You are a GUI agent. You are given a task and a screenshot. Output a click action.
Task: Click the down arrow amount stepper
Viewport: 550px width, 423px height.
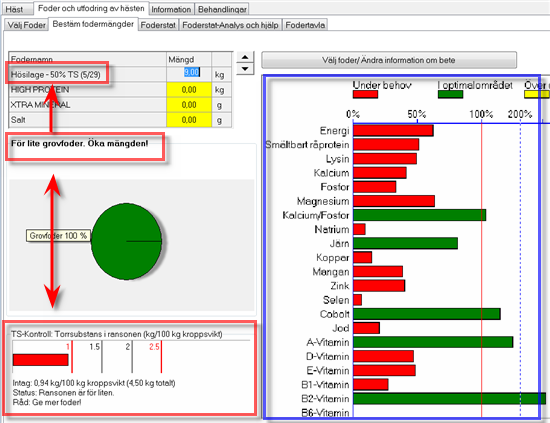[245, 69]
